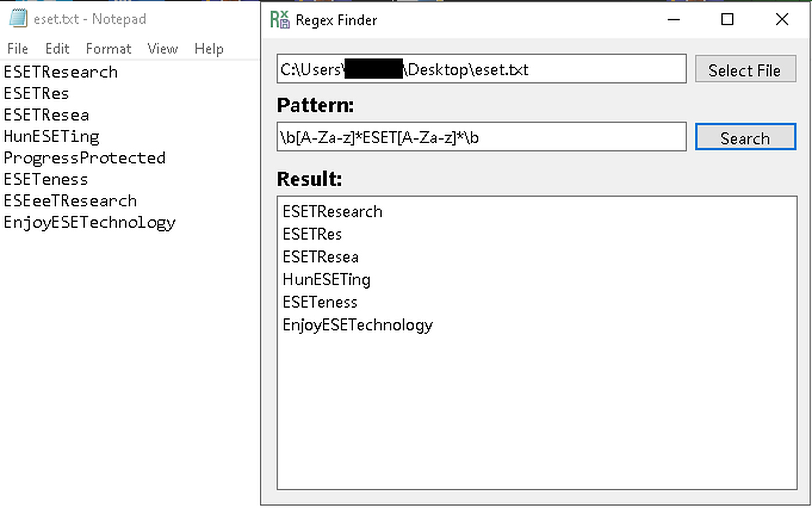This screenshot has width=812, height=508.
Task: Open the Format menu in Notepad
Action: pos(108,49)
